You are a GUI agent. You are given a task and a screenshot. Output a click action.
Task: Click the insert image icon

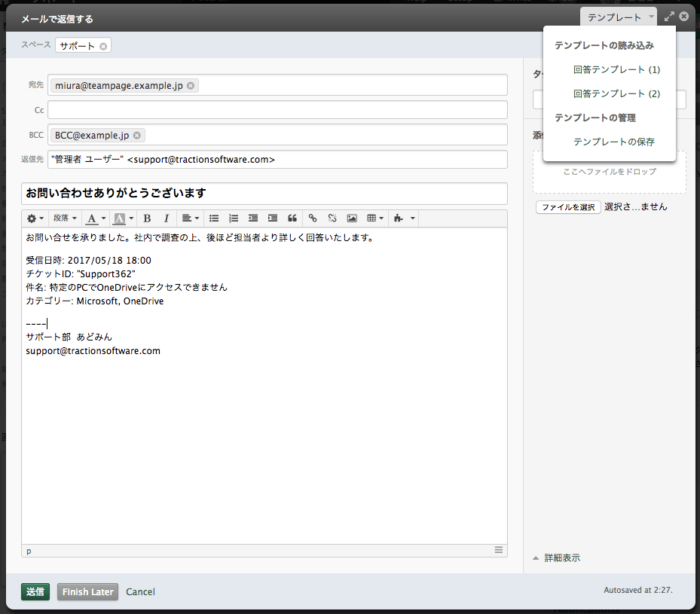(352, 218)
